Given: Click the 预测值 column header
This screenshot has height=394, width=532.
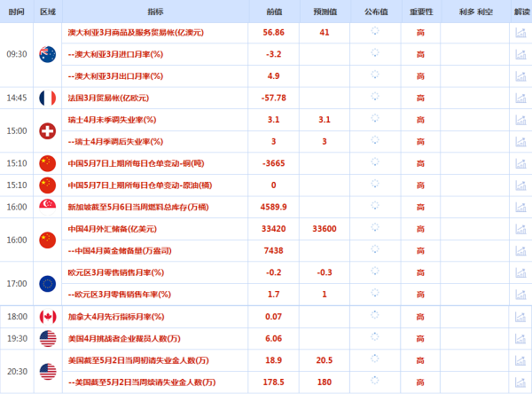Looking at the screenshot, I should 325,12.
